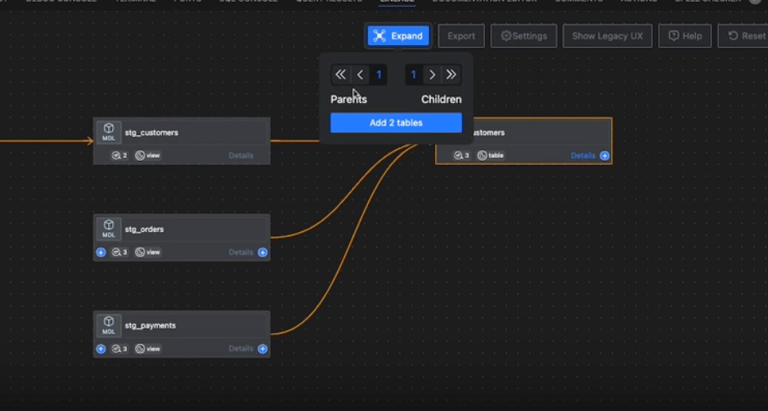Open Details link on stg_customers node

point(241,156)
